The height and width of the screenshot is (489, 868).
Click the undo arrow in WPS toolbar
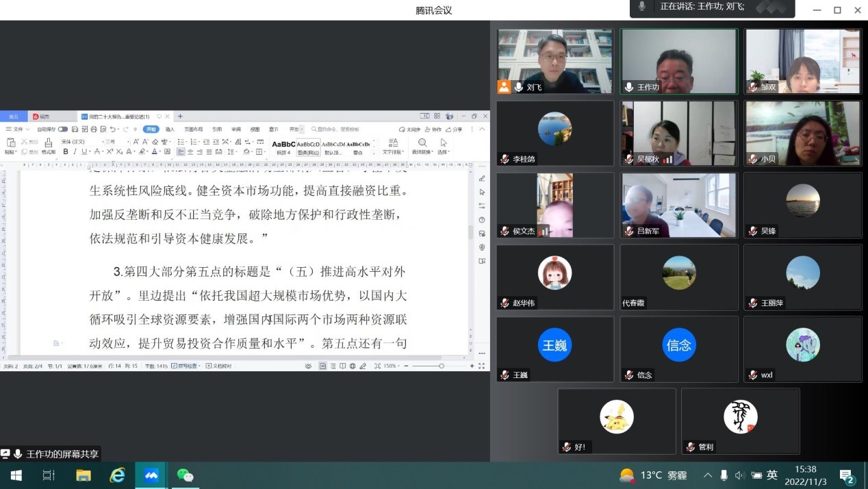[112, 129]
